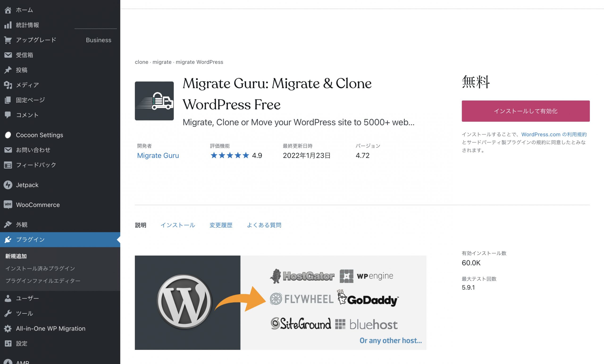Screen dimensions: 604x364
Task: Click the お問い合わせ envelope icon
Action: pyautogui.click(x=8, y=150)
